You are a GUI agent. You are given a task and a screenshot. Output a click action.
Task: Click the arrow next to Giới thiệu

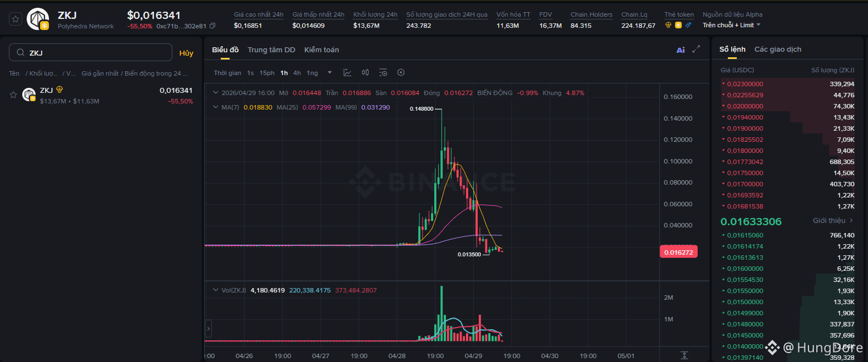[x=851, y=221]
